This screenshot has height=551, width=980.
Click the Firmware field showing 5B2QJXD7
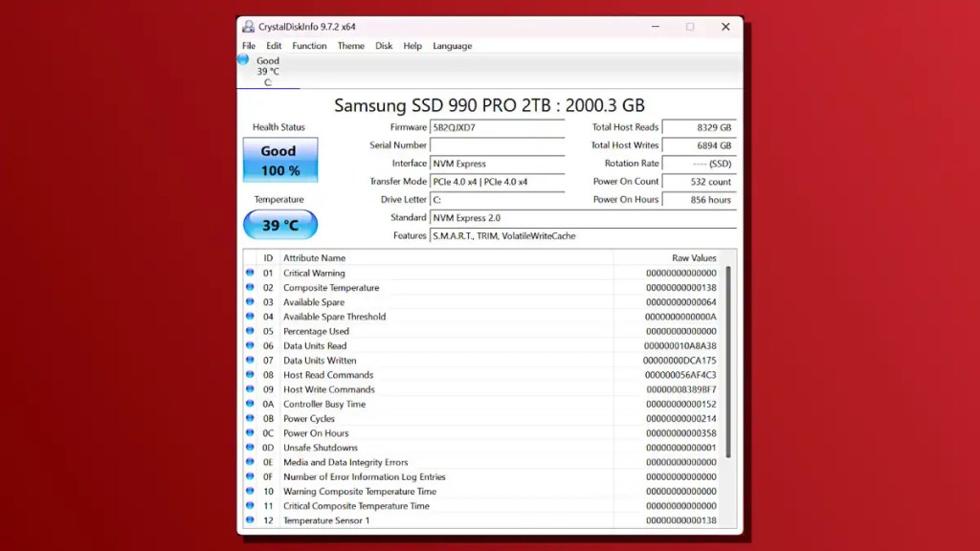click(x=498, y=127)
